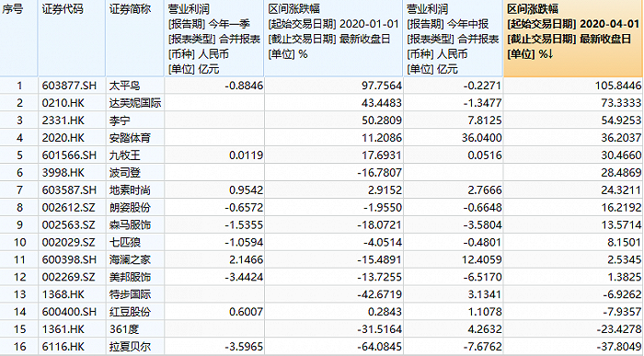Click stock code 2020.HK
This screenshot has width=644, height=356.
point(63,138)
